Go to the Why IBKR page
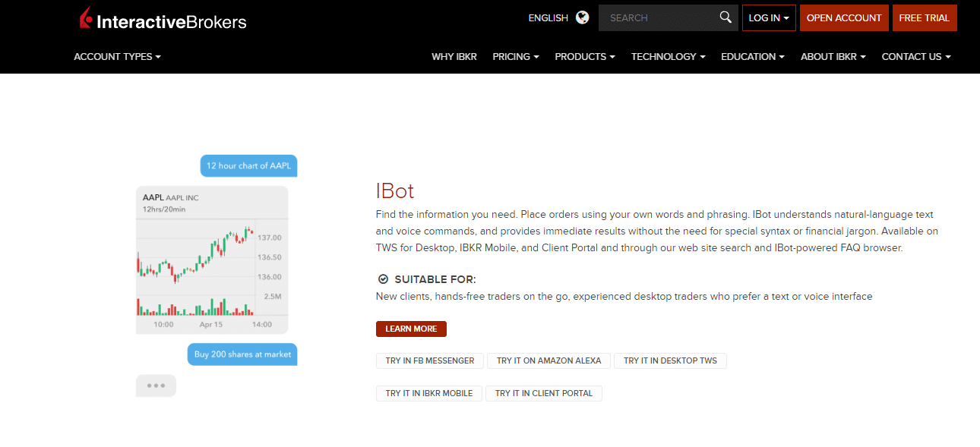The height and width of the screenshot is (447, 980). pos(454,57)
